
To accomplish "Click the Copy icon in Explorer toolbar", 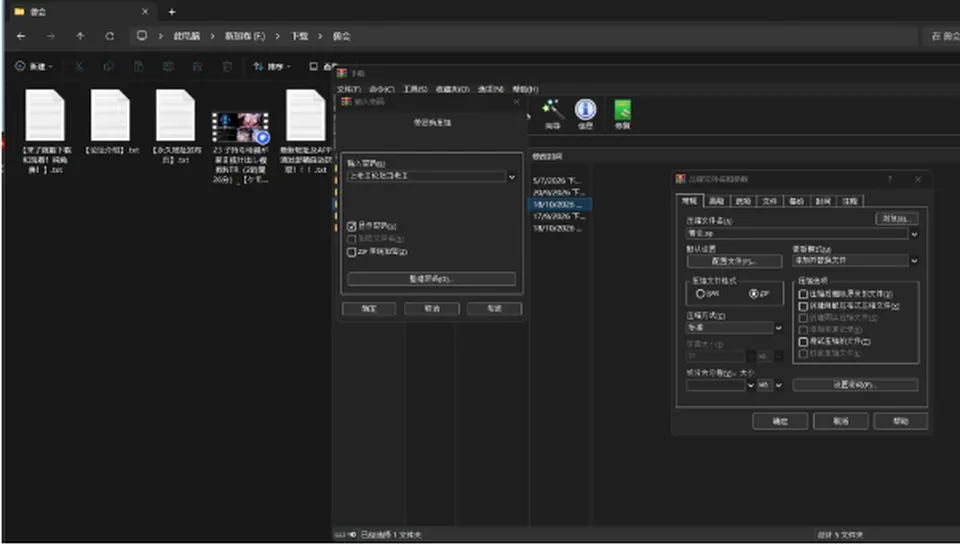I will coord(108,66).
